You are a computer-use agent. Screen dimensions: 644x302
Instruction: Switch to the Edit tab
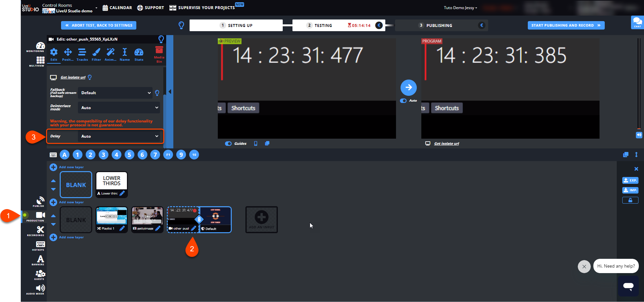54,55
